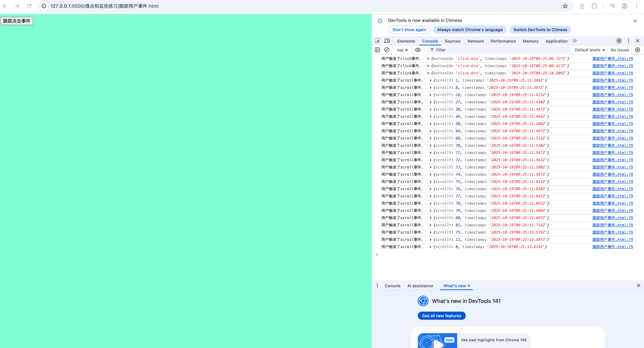Open the drawer three-dot menu

coord(377,286)
